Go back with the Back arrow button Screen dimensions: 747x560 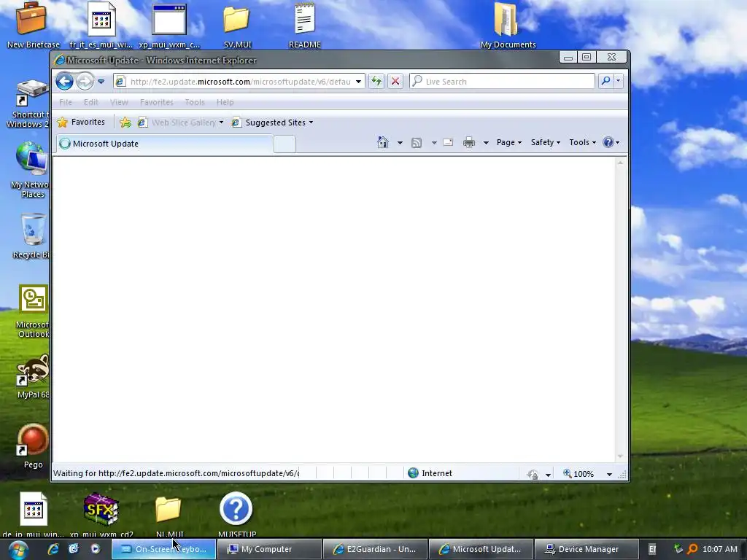[x=64, y=82]
